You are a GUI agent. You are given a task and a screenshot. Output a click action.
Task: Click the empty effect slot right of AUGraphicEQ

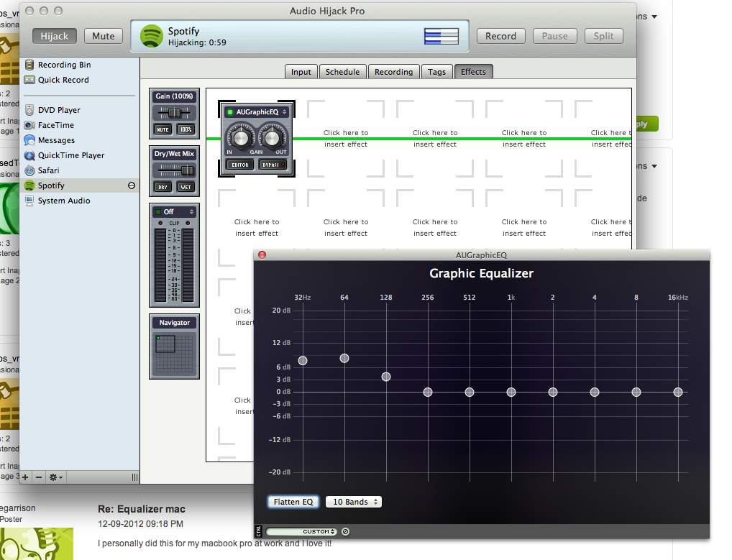tap(345, 139)
